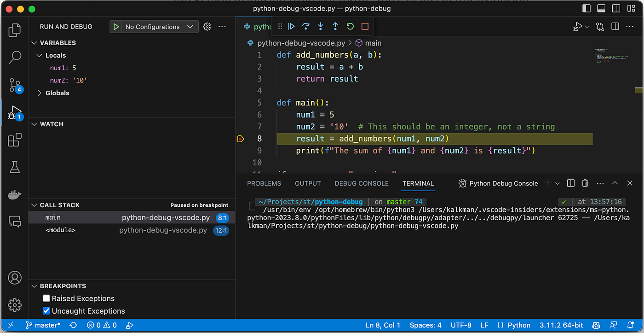Stop debugging with the red square icon

pyautogui.click(x=365, y=27)
